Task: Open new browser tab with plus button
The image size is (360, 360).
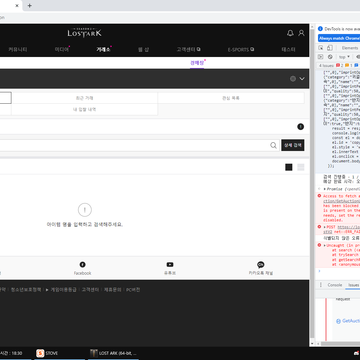Action: click(29, 6)
